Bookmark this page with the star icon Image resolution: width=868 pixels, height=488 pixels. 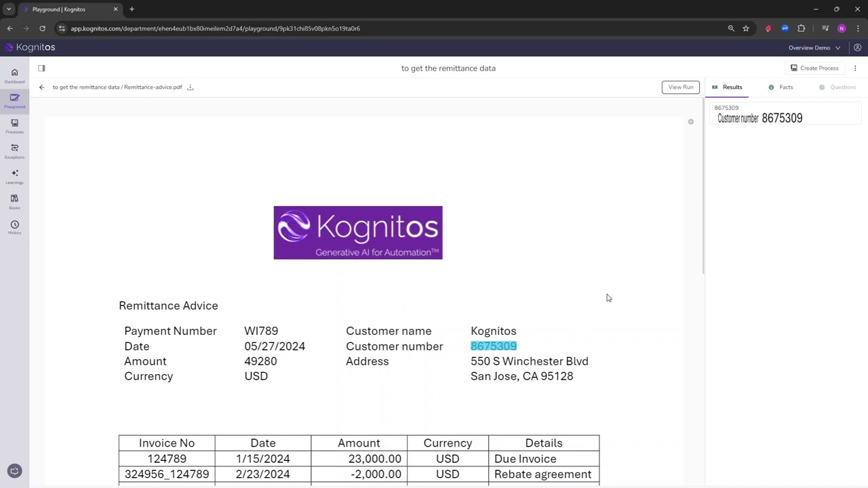click(746, 28)
